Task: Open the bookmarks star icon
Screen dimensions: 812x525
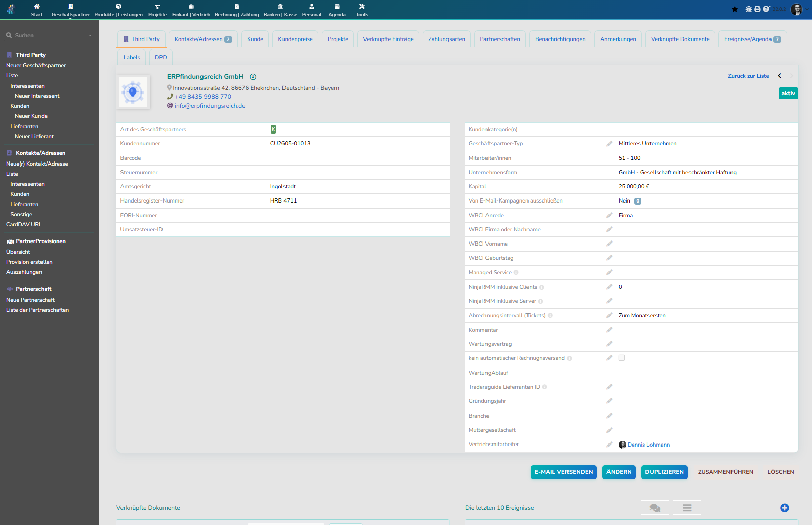Action: coord(735,9)
